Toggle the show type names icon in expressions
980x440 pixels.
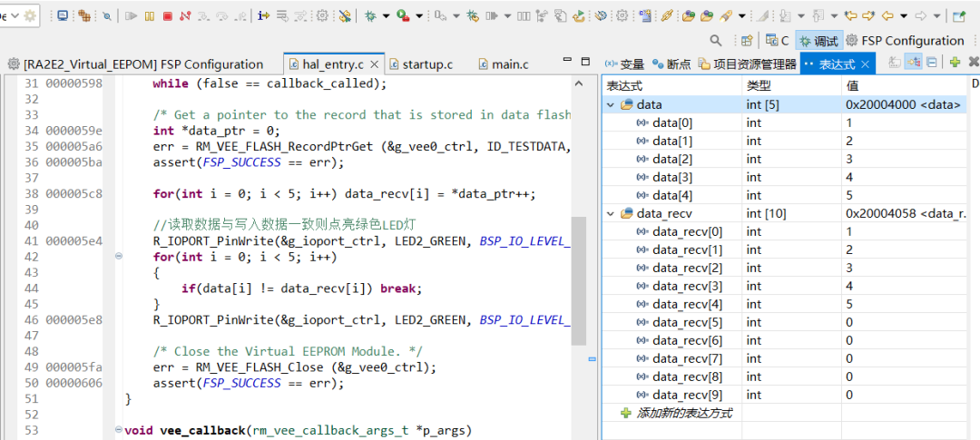click(x=894, y=63)
